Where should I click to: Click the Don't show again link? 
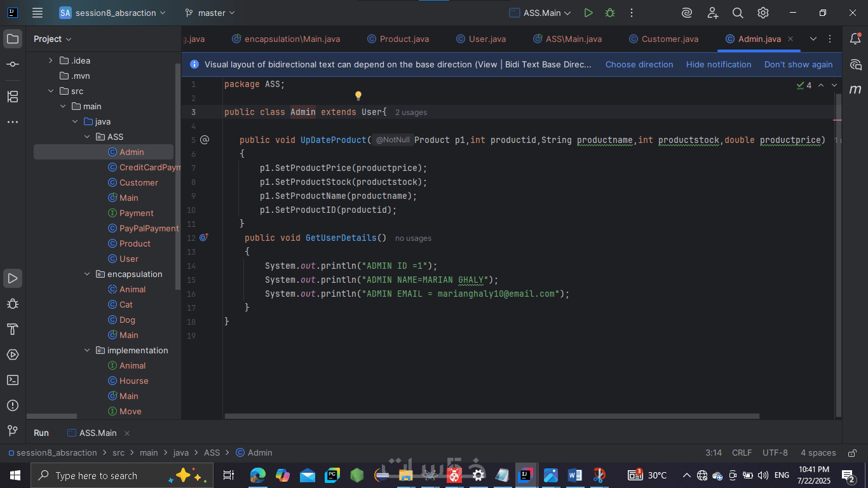click(798, 65)
